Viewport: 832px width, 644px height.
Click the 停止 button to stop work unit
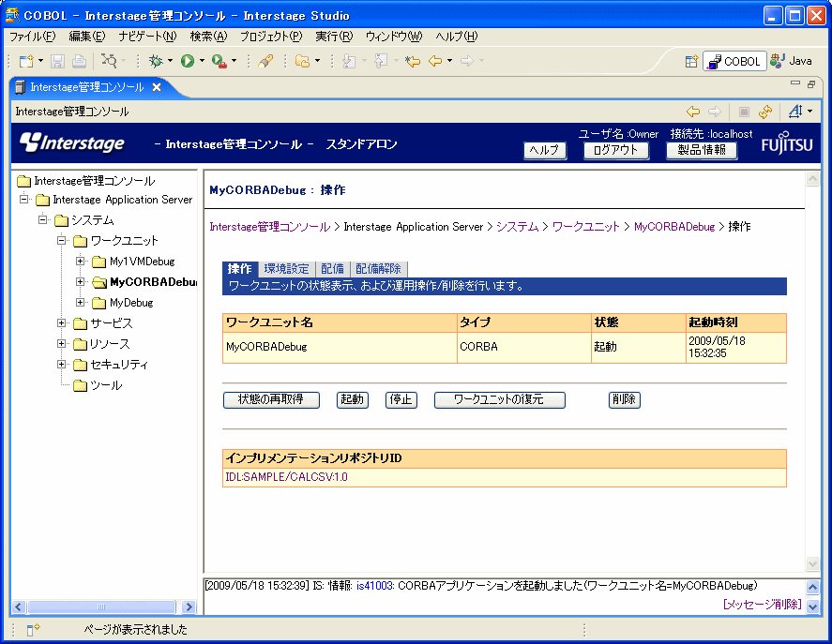(401, 399)
